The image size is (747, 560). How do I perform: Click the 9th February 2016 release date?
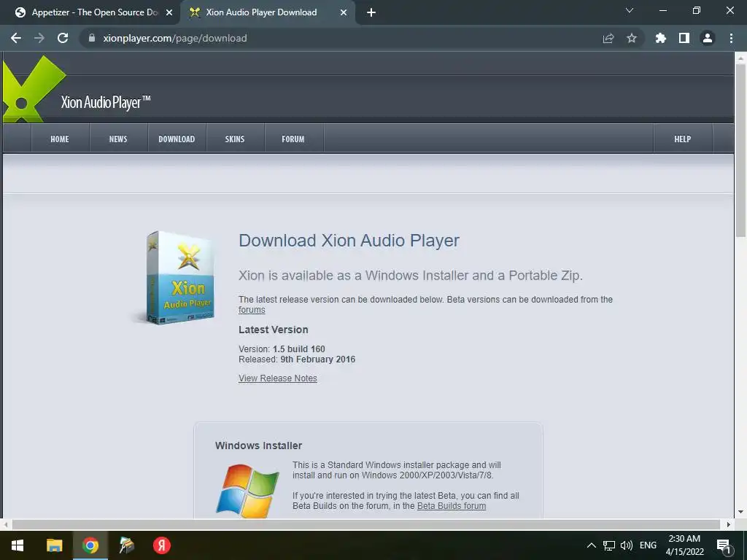318,359
